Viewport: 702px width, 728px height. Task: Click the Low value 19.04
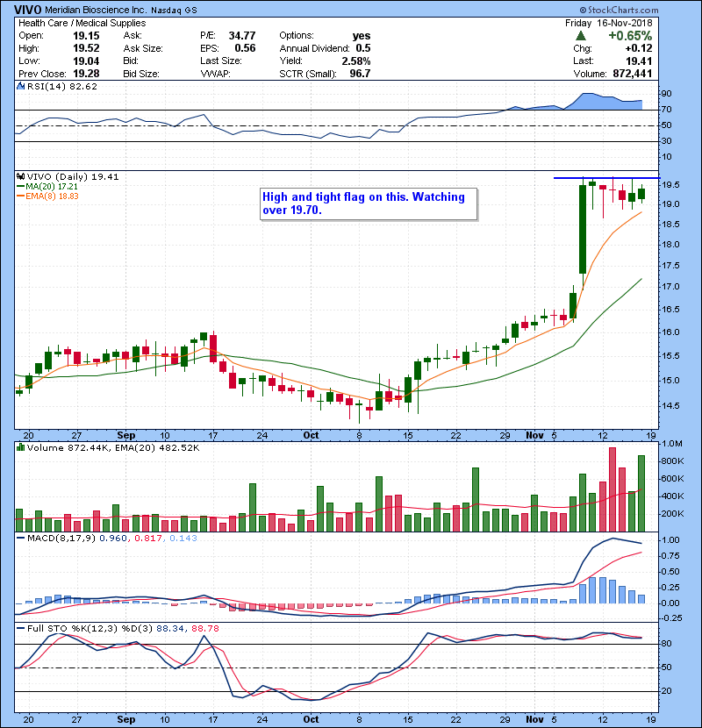point(86,61)
